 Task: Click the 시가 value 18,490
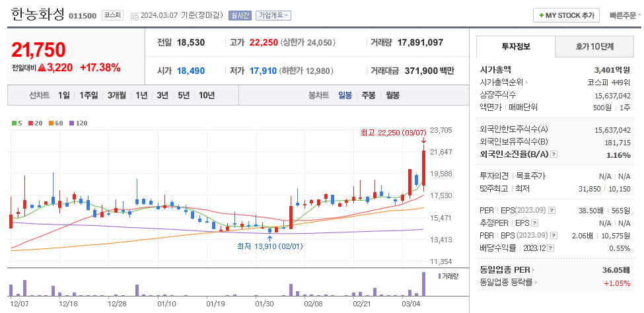[191, 71]
